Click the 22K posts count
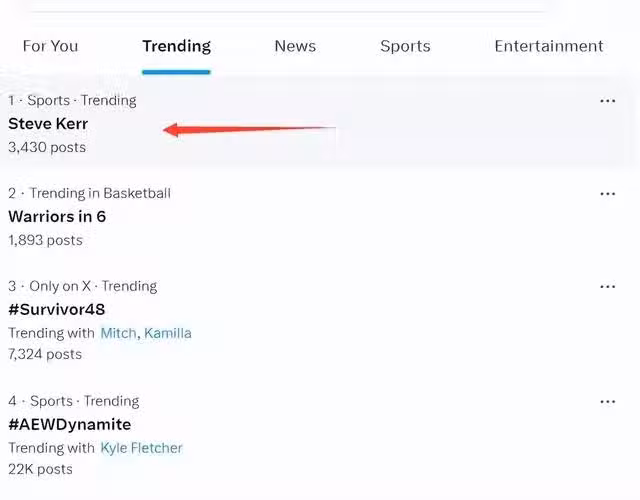 point(40,469)
